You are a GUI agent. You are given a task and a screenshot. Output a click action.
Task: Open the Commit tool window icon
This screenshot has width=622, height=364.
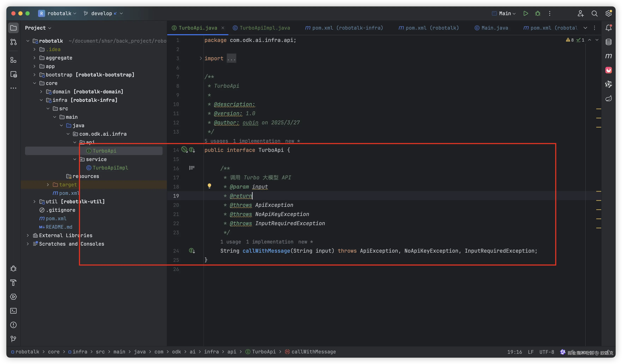point(13,42)
